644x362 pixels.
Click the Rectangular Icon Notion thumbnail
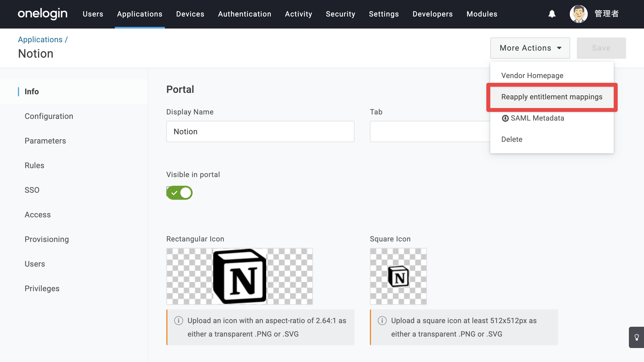[x=240, y=276]
